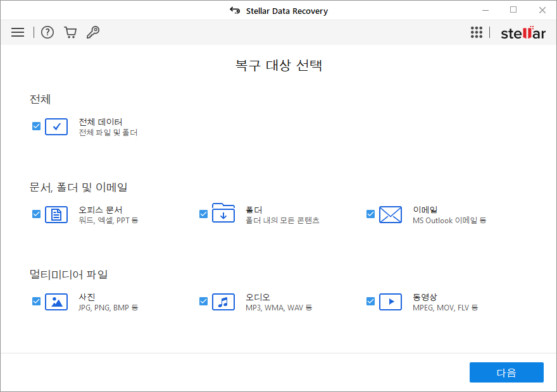This screenshot has width=557, height=392.
Task: Click the 전체 파일 및 폴더 description
Action: click(108, 132)
